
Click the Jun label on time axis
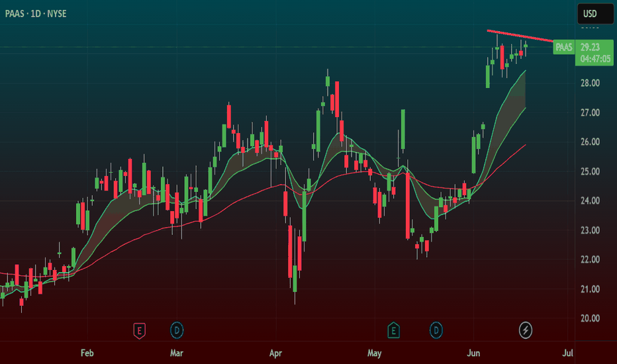473,353
